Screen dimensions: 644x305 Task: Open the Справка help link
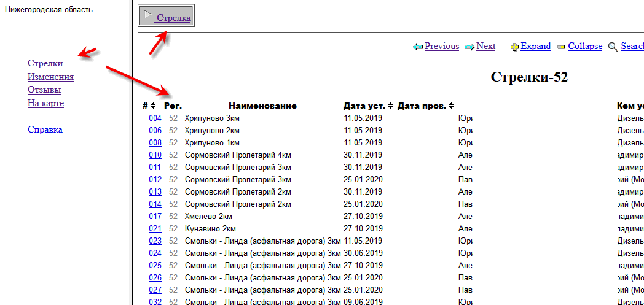pyautogui.click(x=45, y=129)
